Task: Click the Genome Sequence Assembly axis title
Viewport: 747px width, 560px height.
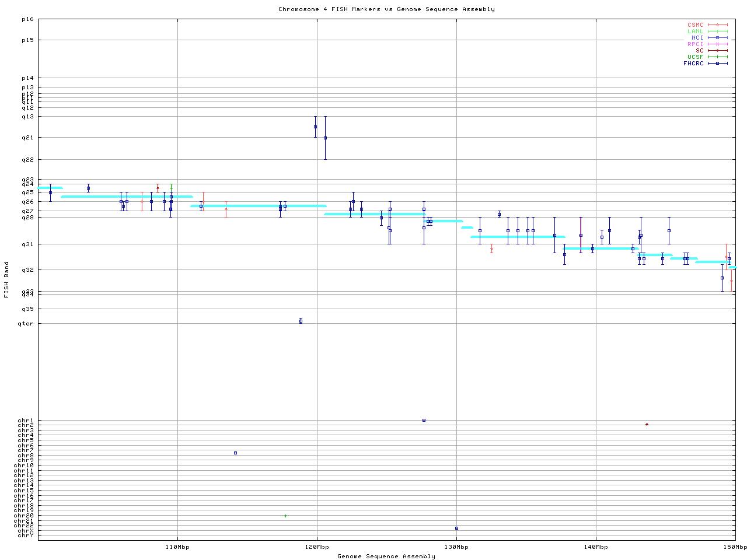Action: pos(386,556)
